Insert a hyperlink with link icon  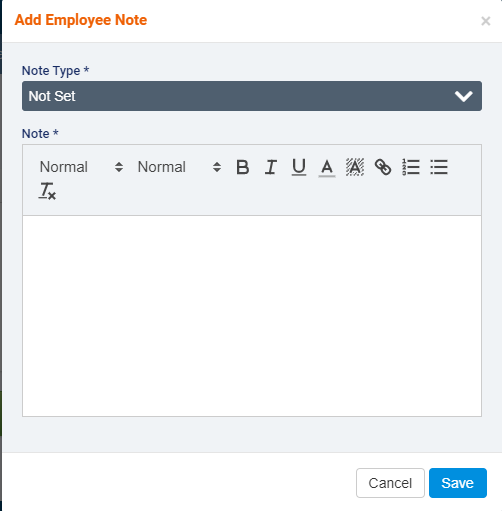click(x=383, y=167)
